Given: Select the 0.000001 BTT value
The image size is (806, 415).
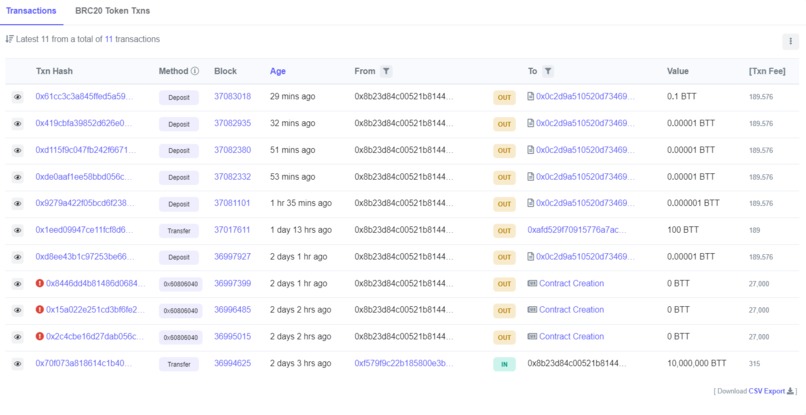Looking at the screenshot, I should (693, 203).
